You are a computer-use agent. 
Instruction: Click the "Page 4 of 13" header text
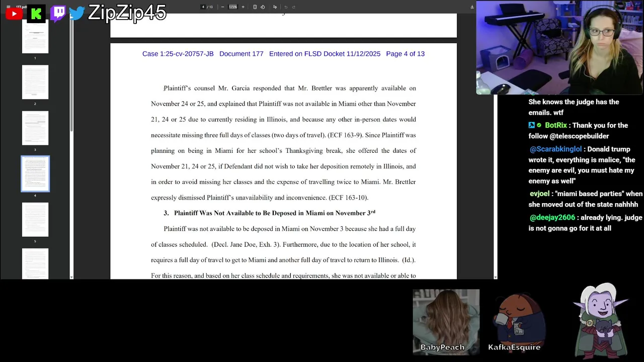tap(405, 54)
